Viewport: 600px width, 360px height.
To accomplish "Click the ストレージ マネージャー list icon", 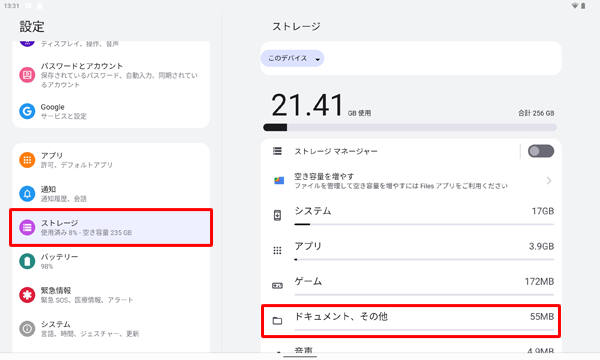I will [x=277, y=151].
